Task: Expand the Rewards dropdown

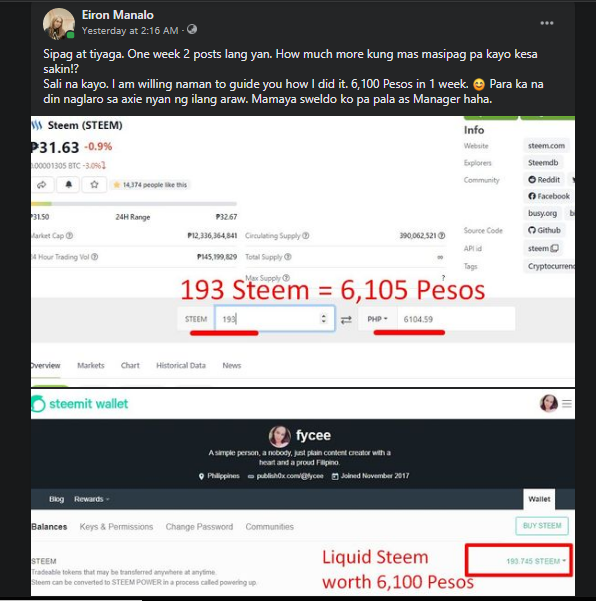Action: pos(92,499)
